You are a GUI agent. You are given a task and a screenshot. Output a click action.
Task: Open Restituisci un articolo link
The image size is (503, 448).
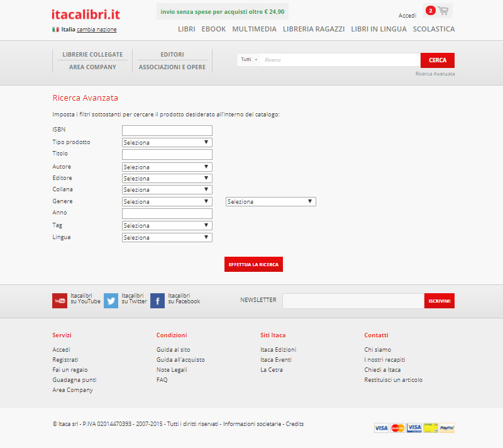(394, 379)
